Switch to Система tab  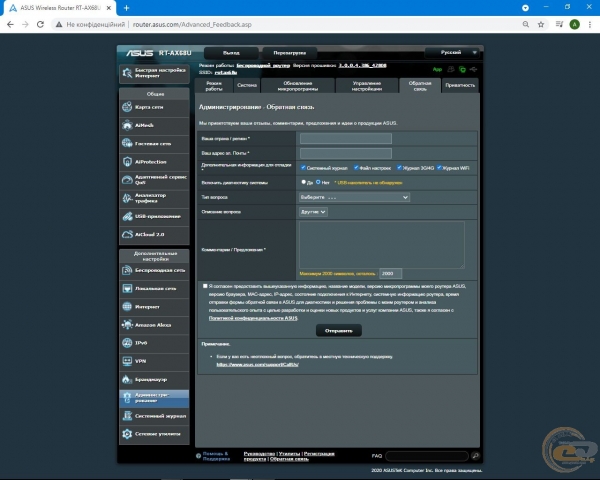click(x=247, y=86)
